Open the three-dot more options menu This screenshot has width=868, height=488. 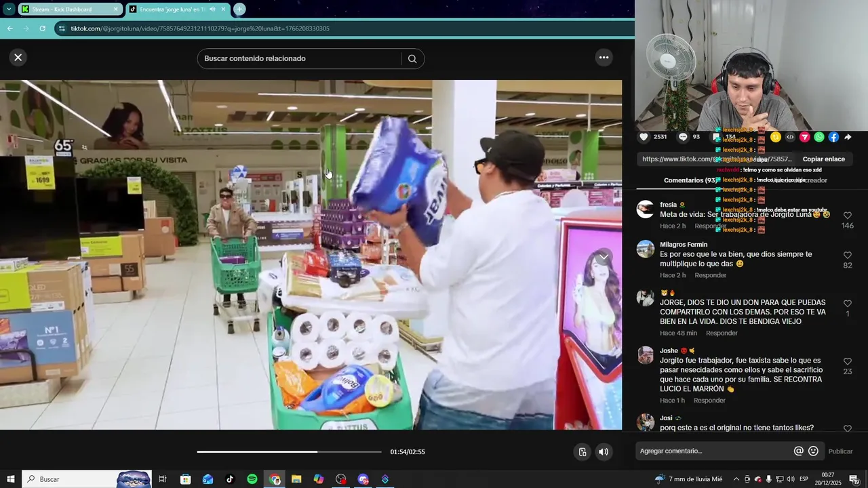604,58
